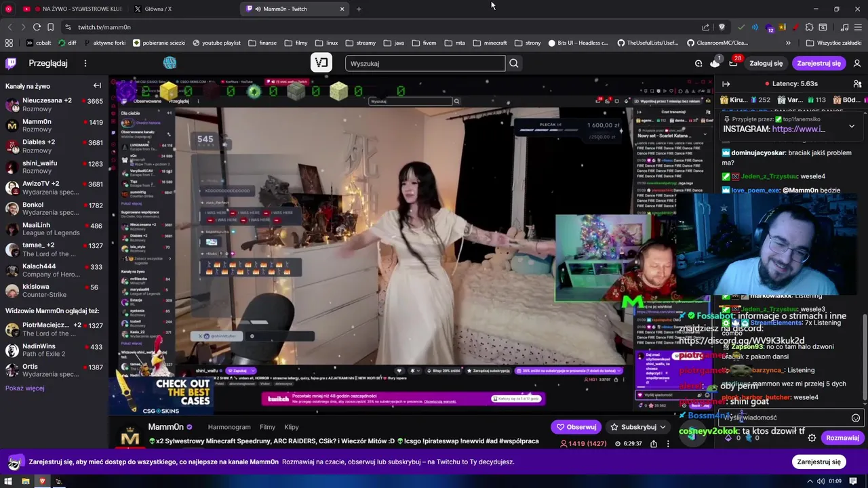
Task: Open the volume icon in system tray
Action: coord(821,481)
